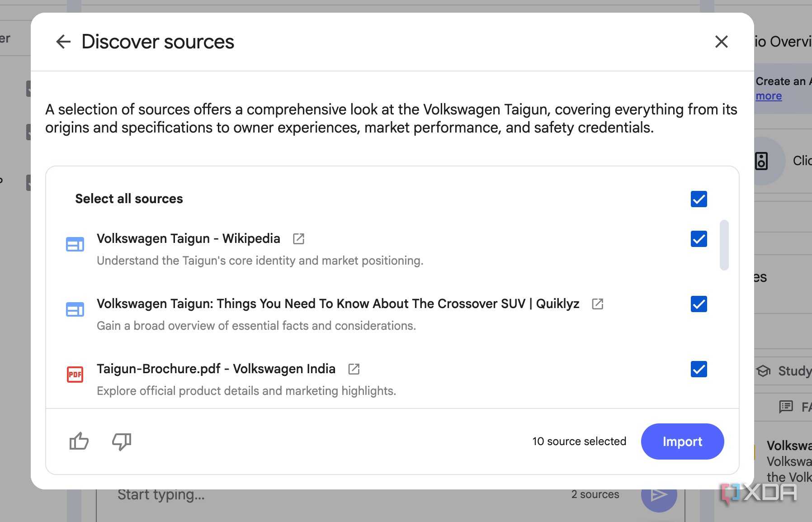The width and height of the screenshot is (812, 522).
Task: Click the PDF icon beside Taigun-Brochure
Action: (x=75, y=375)
